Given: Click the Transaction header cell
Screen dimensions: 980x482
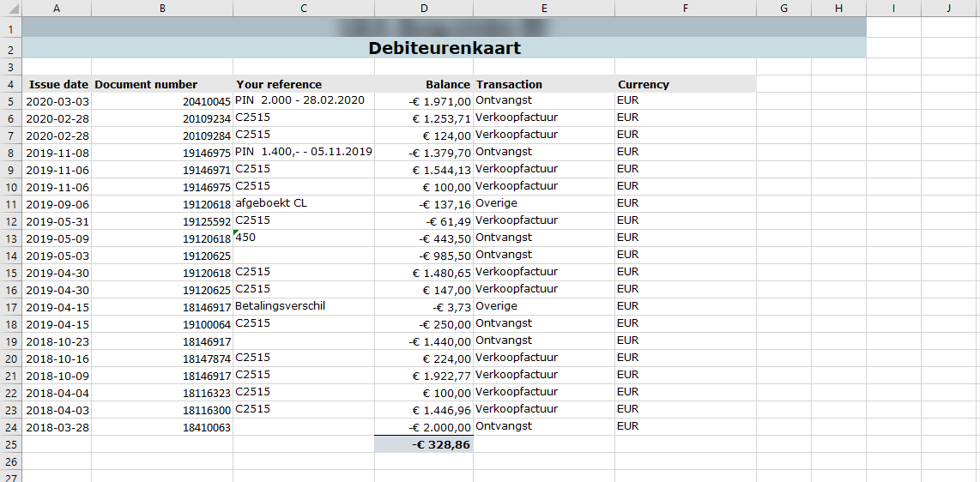Looking at the screenshot, I should coord(544,84).
